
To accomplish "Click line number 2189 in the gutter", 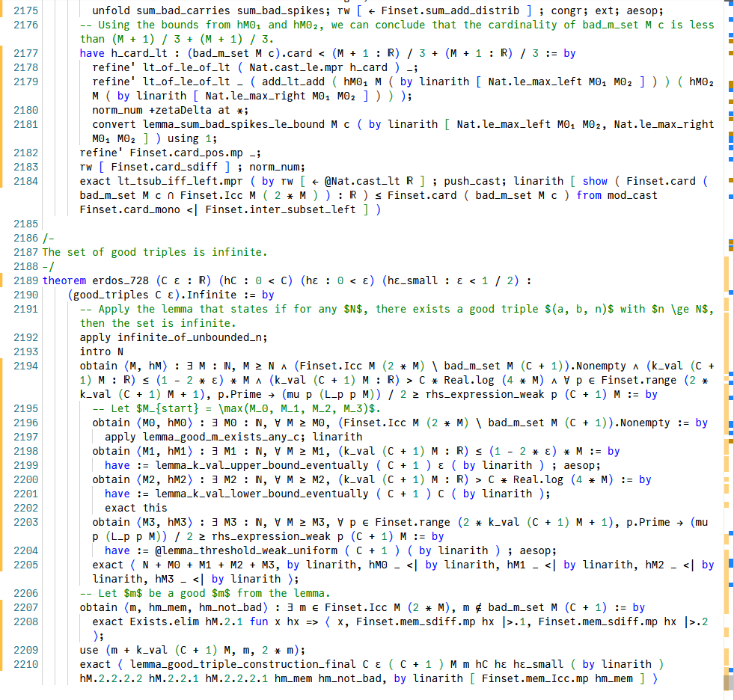I will pyautogui.click(x=25, y=280).
